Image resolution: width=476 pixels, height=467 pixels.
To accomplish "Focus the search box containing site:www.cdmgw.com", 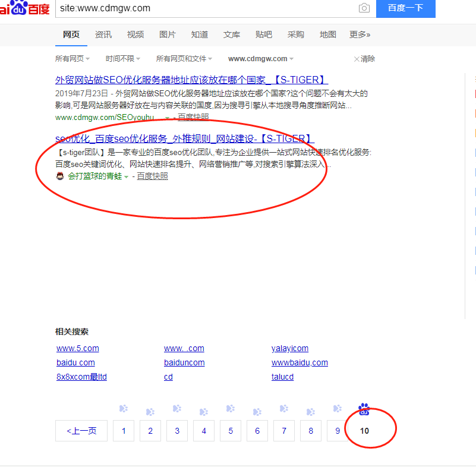I will click(x=206, y=8).
